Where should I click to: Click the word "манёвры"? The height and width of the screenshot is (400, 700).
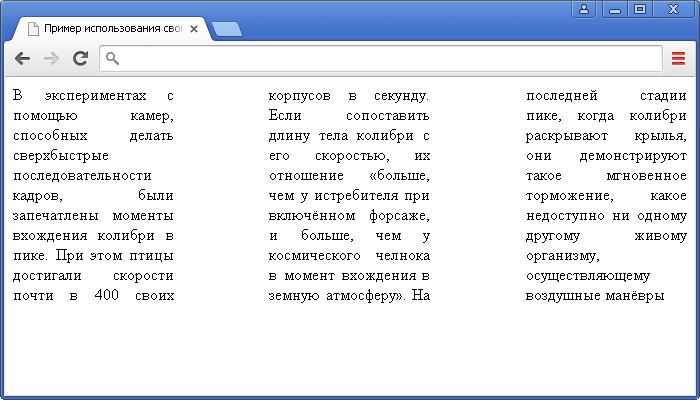(x=635, y=296)
